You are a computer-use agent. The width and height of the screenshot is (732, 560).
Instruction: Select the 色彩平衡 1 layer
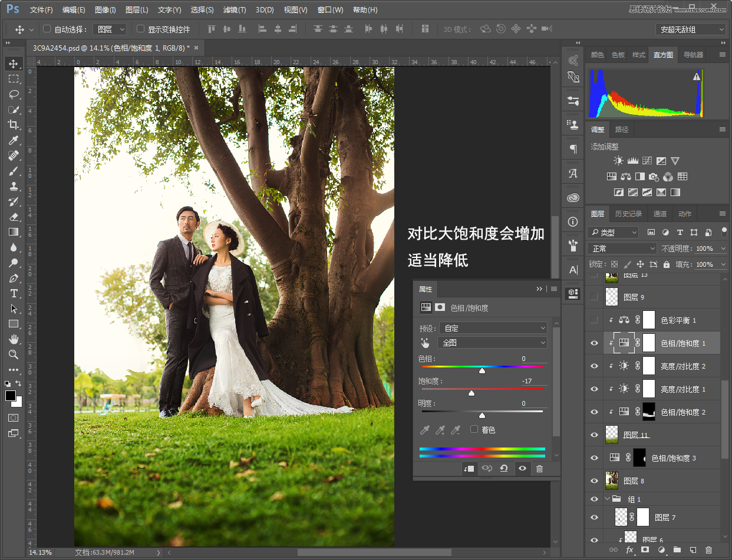(678, 320)
